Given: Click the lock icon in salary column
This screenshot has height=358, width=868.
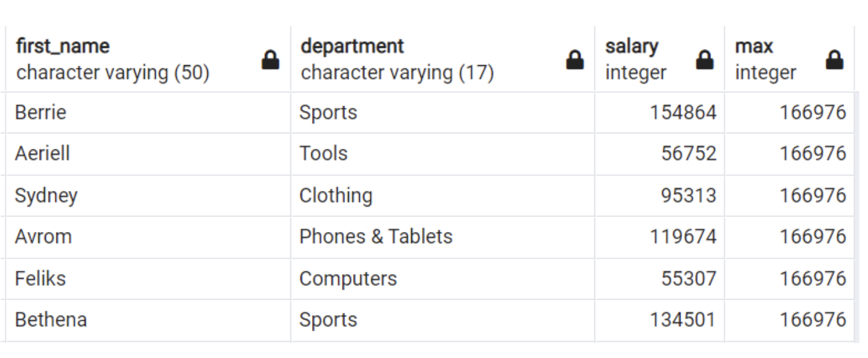Looking at the screenshot, I should pyautogui.click(x=704, y=60).
